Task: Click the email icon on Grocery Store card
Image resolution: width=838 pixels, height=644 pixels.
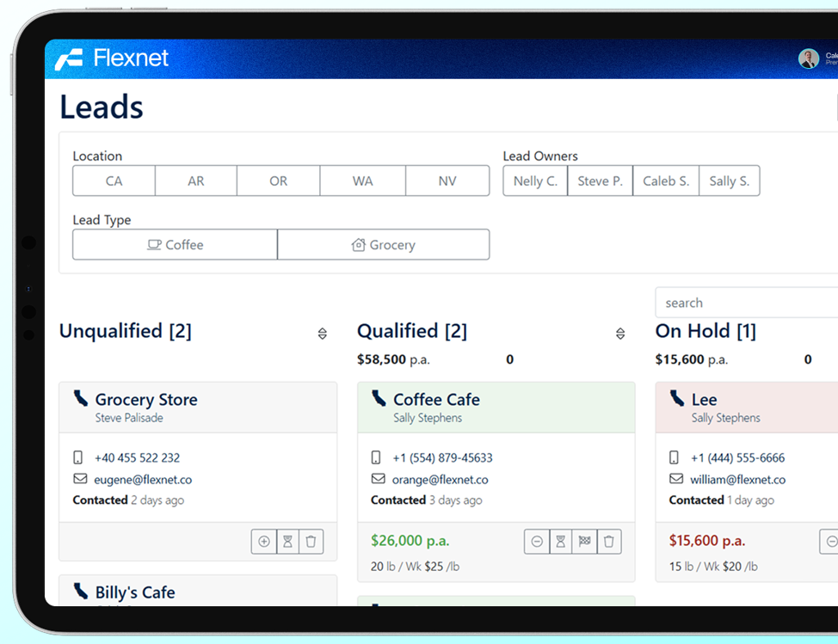Action: pyautogui.click(x=80, y=478)
